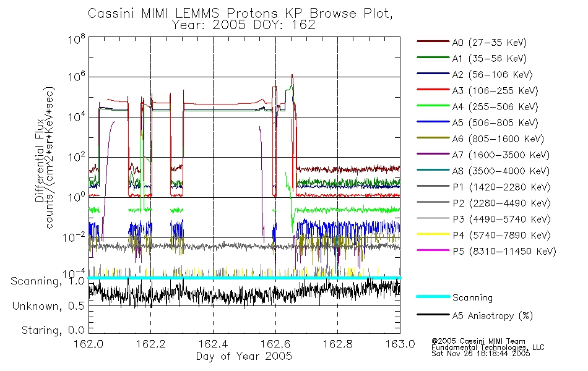The width and height of the screenshot is (588, 371).
Task: Select the P3 (4490-5740 KeV) legend label
Action: point(501,220)
